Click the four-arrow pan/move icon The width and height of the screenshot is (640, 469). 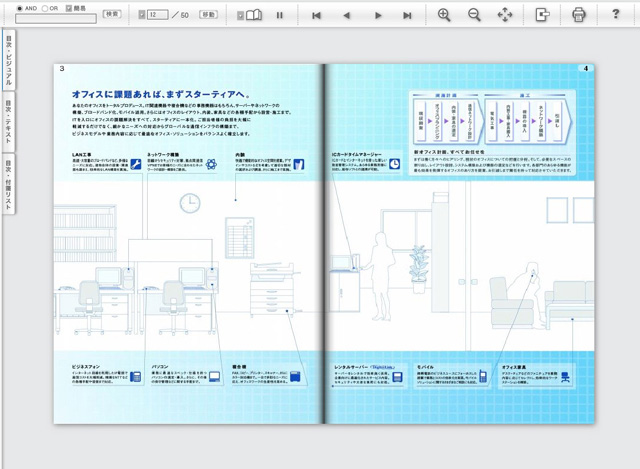(x=505, y=15)
